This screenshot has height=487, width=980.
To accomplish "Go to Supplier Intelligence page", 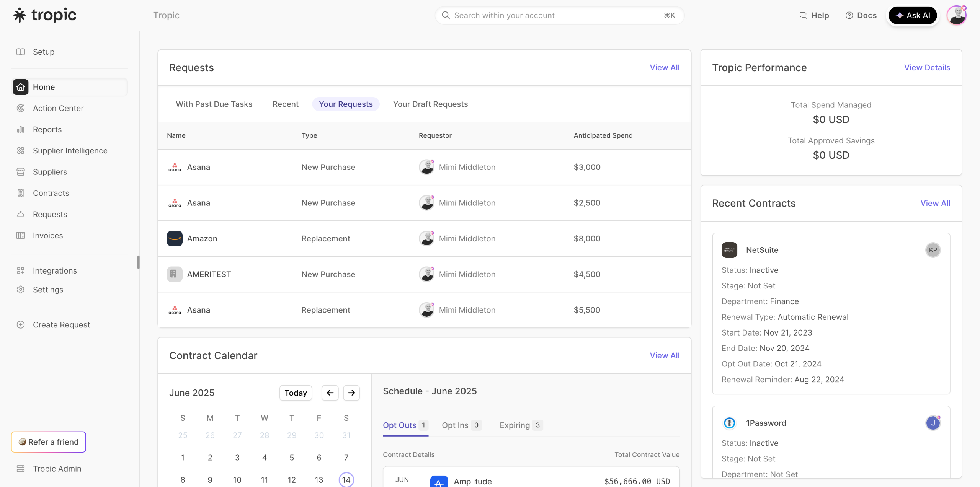I will click(x=70, y=151).
